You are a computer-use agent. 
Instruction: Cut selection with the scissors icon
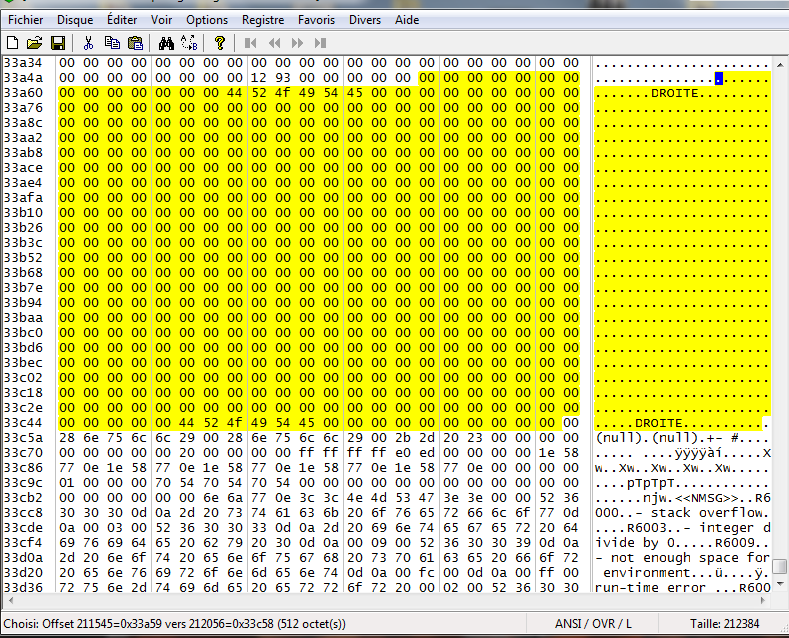pyautogui.click(x=88, y=43)
